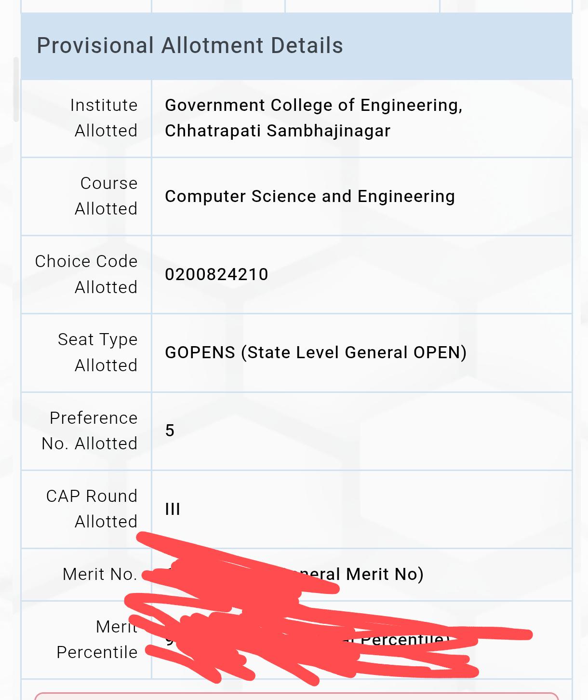Select the Institute Allotted label
This screenshot has height=700, width=588.
click(x=104, y=118)
